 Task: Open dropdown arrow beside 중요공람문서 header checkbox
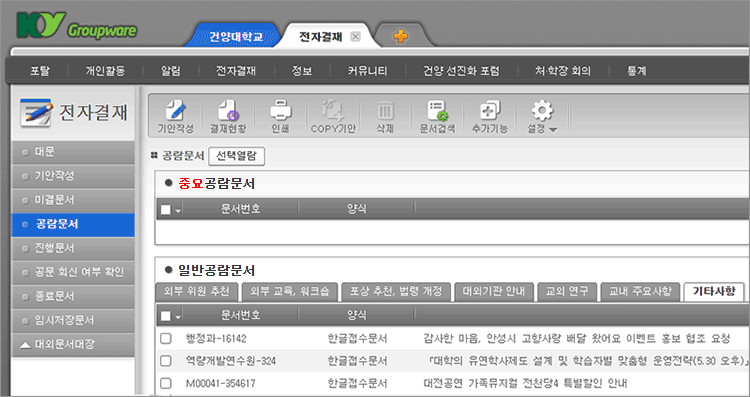177,210
